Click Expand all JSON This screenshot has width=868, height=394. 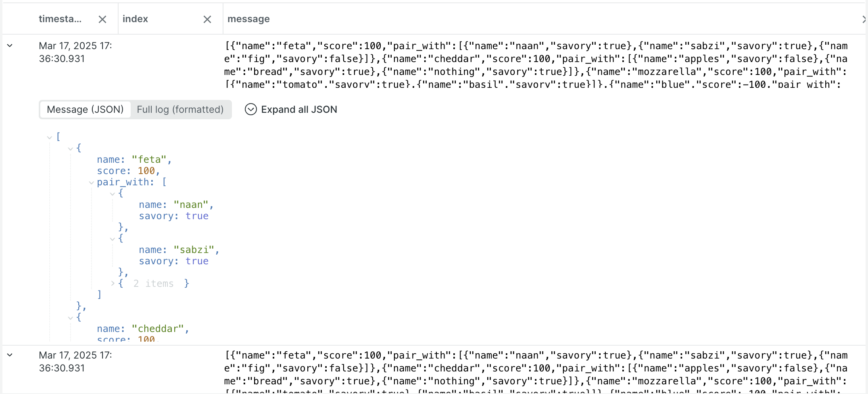coord(299,109)
